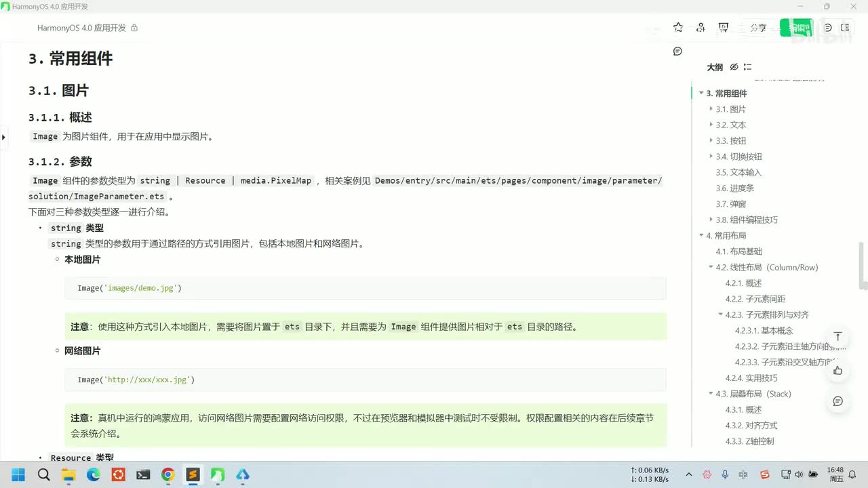Expand the '3.3. 按钮' outline item
This screenshot has height=488, width=868.
point(711,141)
